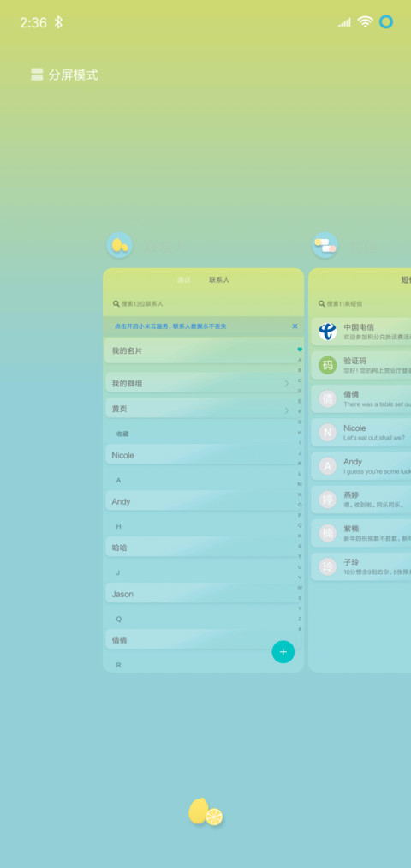The height and width of the screenshot is (868, 411).
Task: Tap the A avatar in Messages
Action: tap(327, 465)
